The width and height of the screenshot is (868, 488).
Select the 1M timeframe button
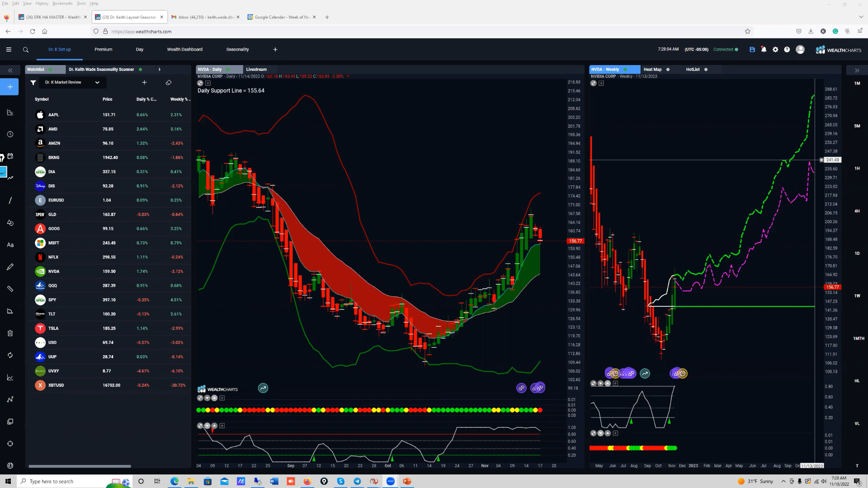pos(857,84)
